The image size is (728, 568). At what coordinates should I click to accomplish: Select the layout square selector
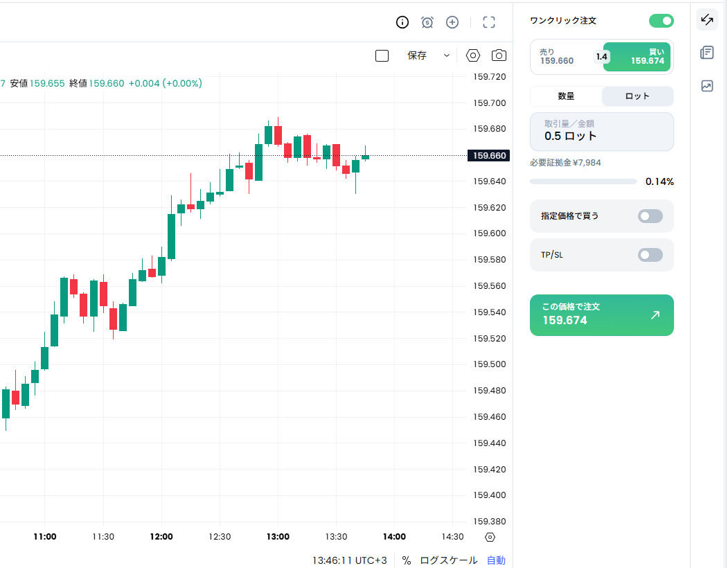[382, 55]
